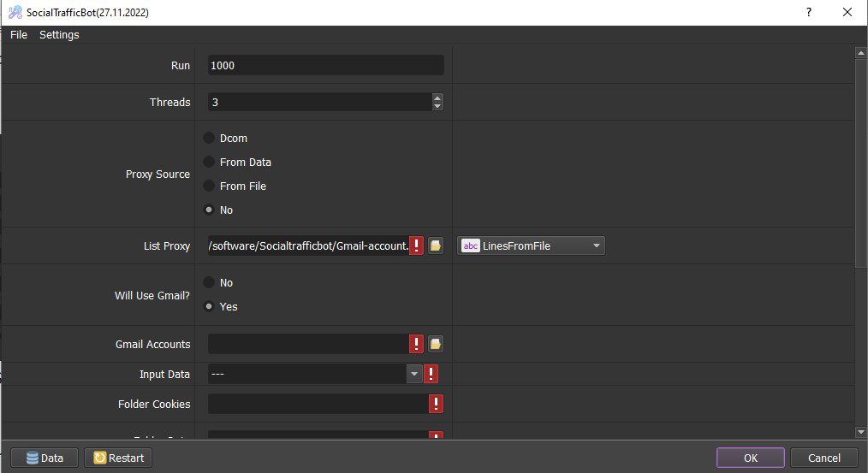Confirm with the OK button
This screenshot has height=473, width=868.
(751, 458)
